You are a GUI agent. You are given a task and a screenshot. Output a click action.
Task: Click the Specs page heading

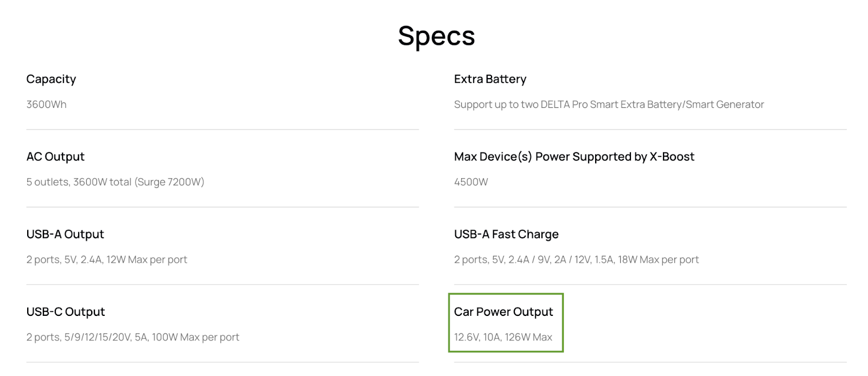436,36
